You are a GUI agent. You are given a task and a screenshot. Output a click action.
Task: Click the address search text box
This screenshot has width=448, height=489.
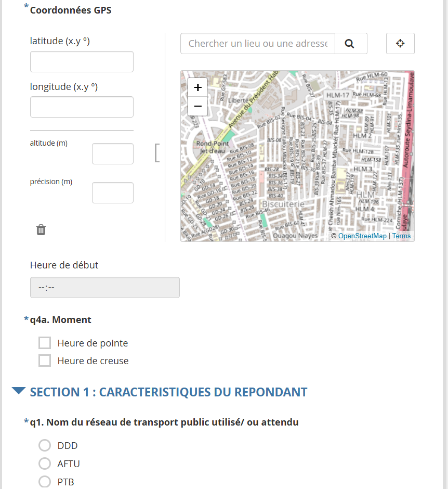[258, 44]
